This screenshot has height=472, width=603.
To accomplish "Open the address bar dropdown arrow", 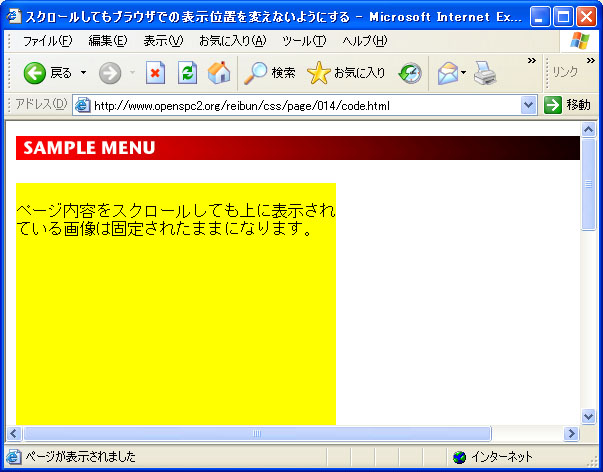I will click(529, 105).
